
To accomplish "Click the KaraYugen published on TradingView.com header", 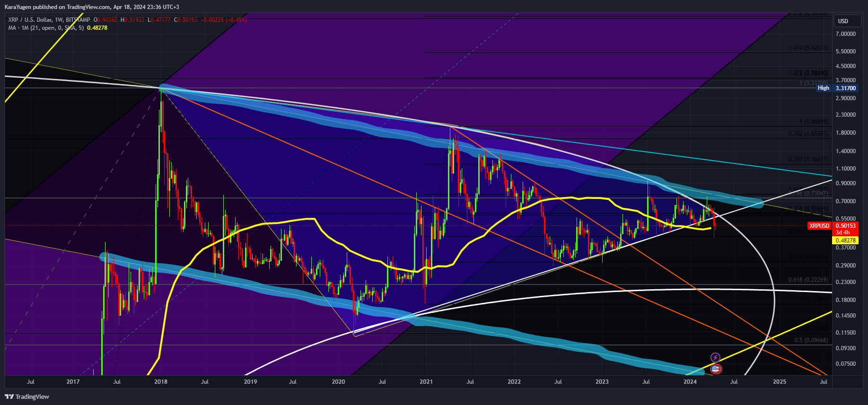I will click(x=92, y=7).
